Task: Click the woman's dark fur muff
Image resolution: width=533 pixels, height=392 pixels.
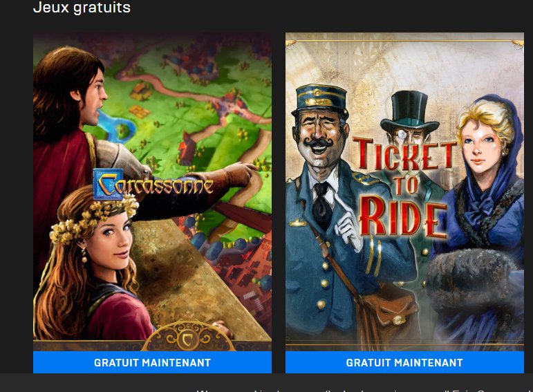Action: point(471,281)
